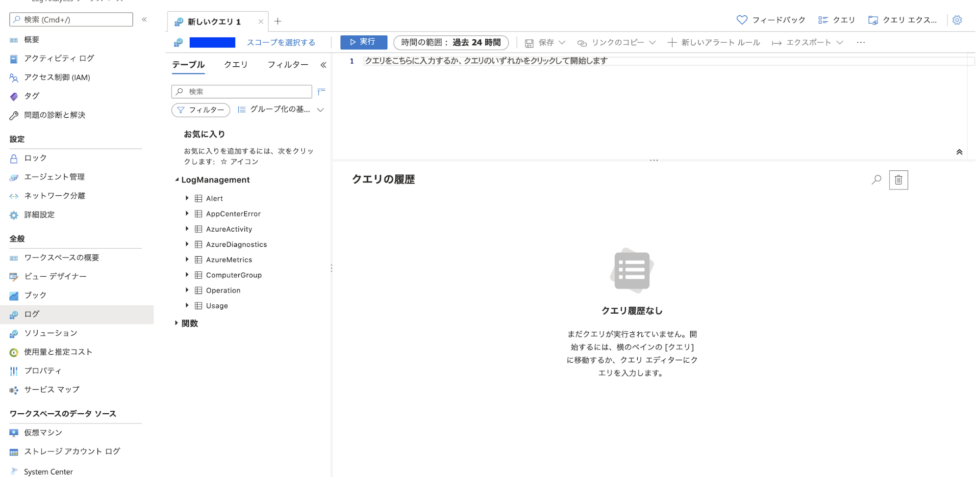Run the query with the 実行 button

tap(364, 42)
